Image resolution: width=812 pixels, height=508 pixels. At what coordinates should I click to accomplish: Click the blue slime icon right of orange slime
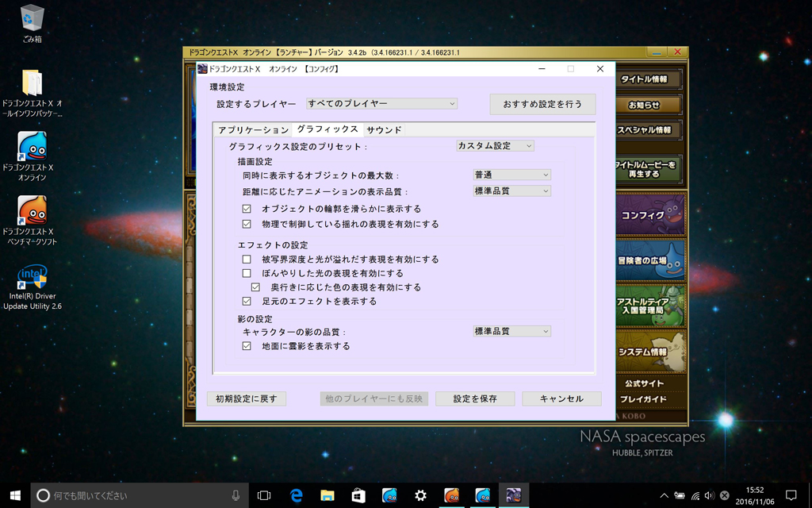(483, 495)
